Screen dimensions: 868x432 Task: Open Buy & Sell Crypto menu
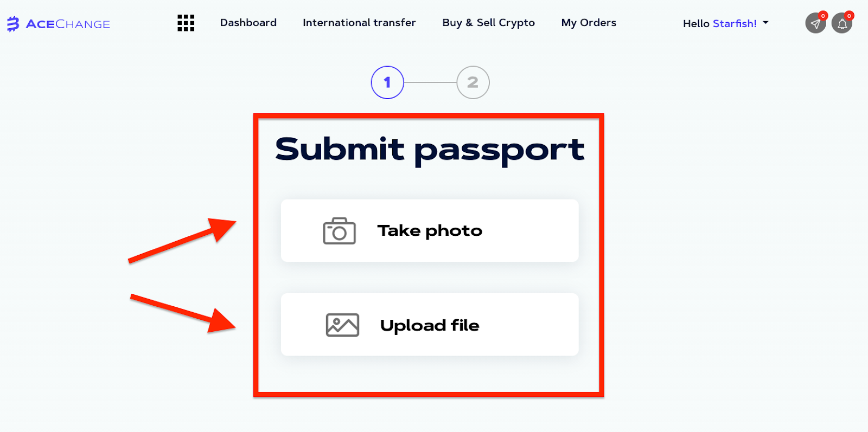pyautogui.click(x=488, y=23)
